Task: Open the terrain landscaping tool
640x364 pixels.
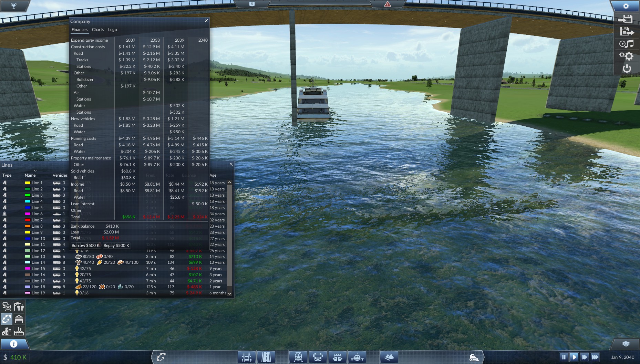Action: 389,357
